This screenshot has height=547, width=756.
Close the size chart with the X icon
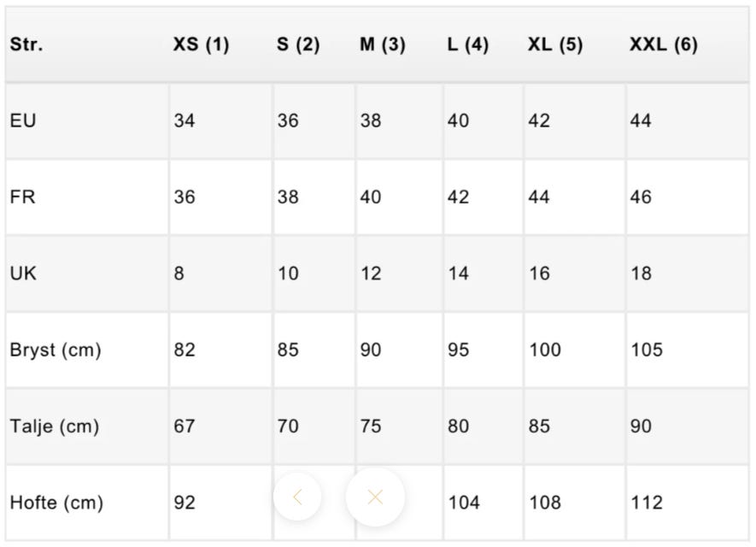click(374, 497)
